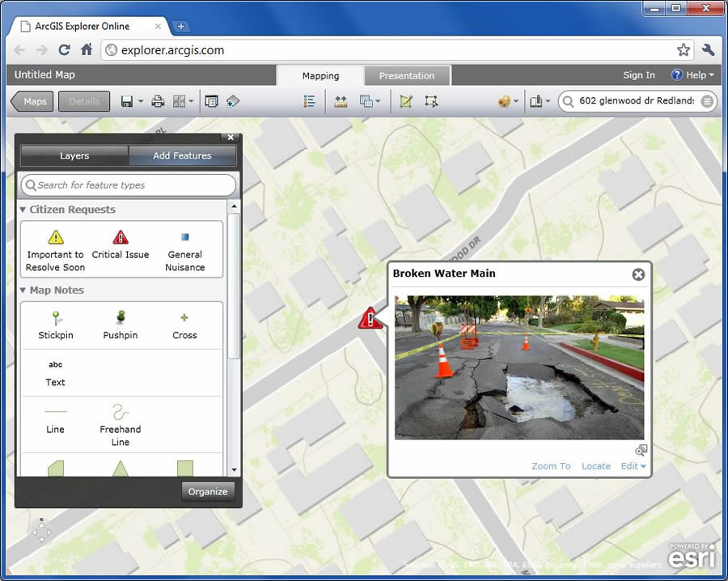The image size is (728, 581).
Task: Select the Critical Issue symbol
Action: [x=121, y=245]
